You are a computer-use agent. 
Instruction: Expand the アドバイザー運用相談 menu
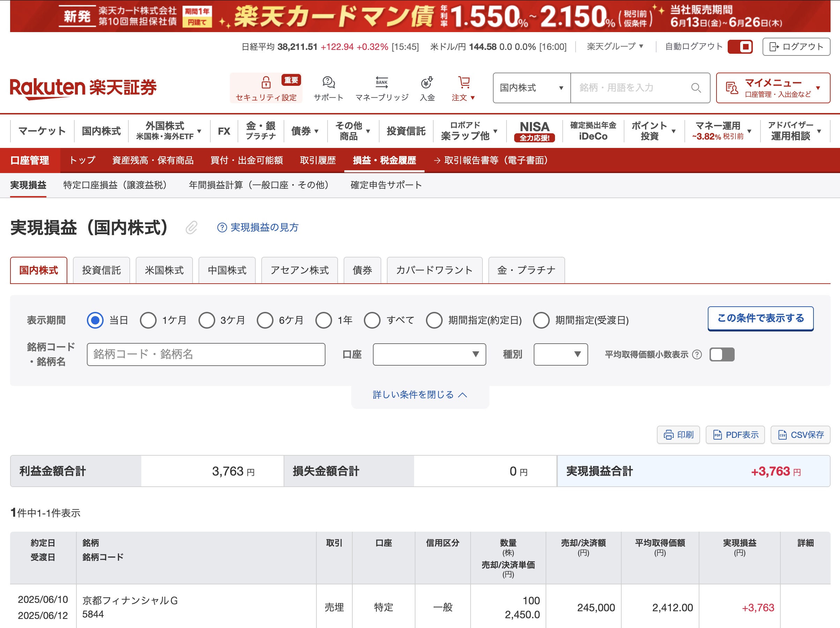[794, 131]
